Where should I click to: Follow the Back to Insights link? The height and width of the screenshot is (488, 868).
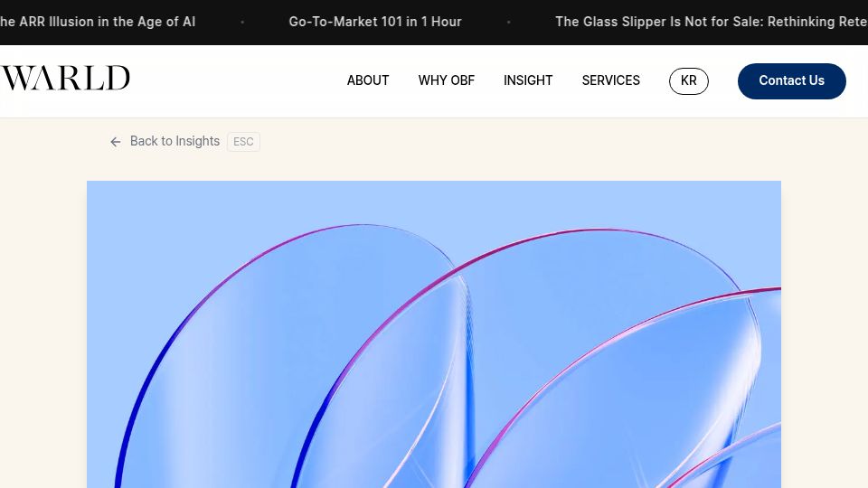[x=175, y=142]
